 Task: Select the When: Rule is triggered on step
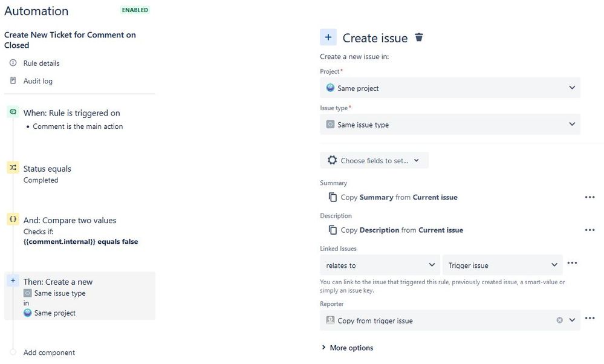[72, 113]
